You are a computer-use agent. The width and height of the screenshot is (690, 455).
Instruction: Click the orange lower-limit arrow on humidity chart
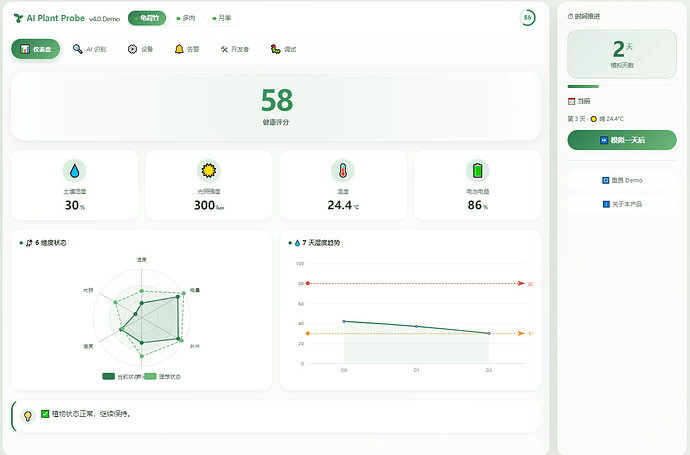pos(521,333)
